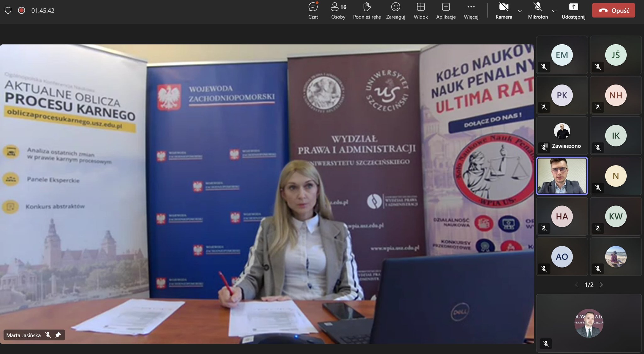Go to next participants page

[601, 285]
